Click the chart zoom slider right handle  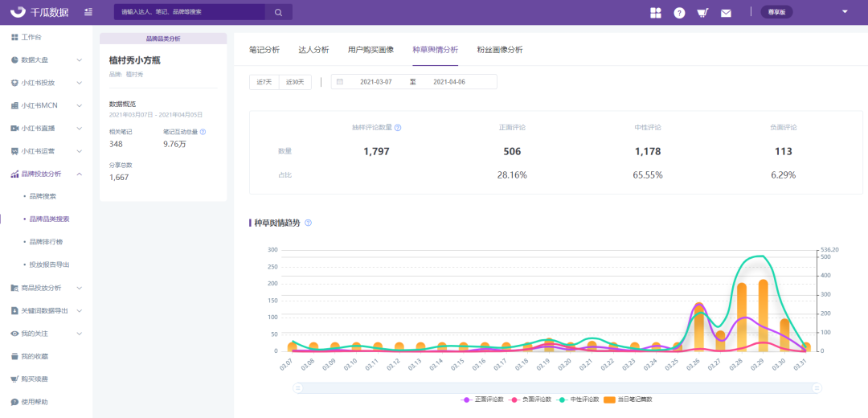pyautogui.click(x=817, y=388)
